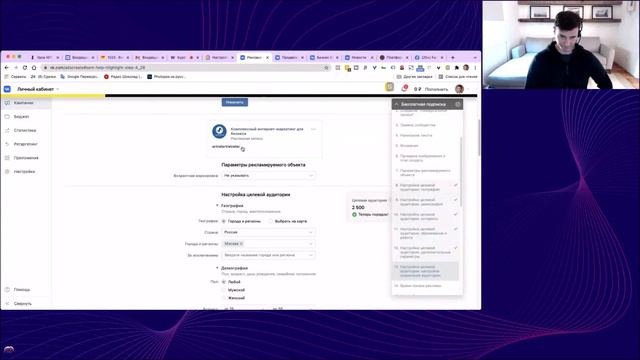Click the browser home icon
This screenshot has height=360, width=640.
pyautogui.click(x=34, y=68)
